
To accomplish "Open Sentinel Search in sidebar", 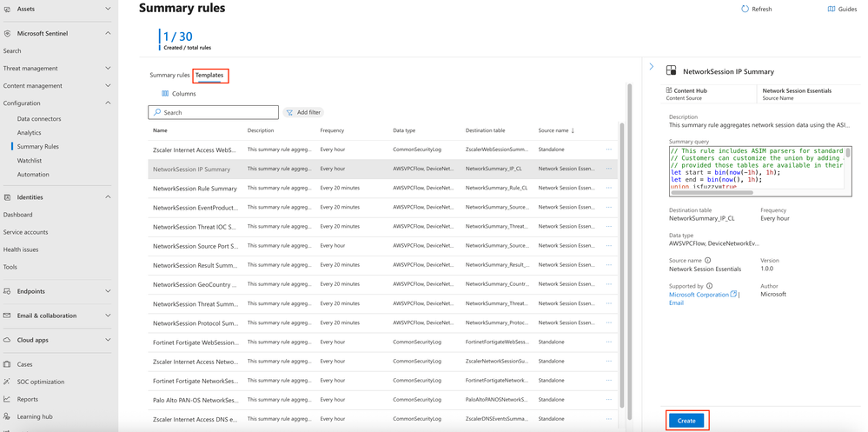I will (12, 51).
